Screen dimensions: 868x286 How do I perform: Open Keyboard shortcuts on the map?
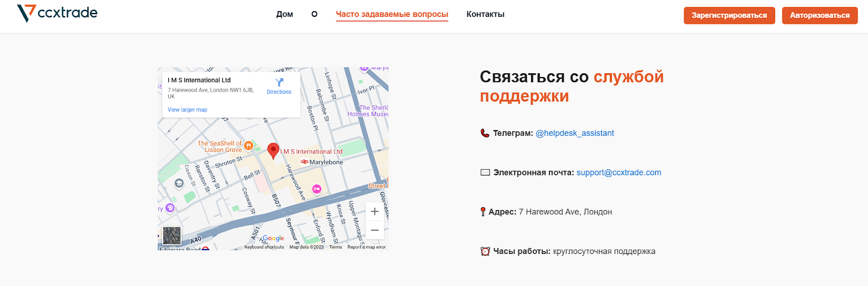coord(264,247)
